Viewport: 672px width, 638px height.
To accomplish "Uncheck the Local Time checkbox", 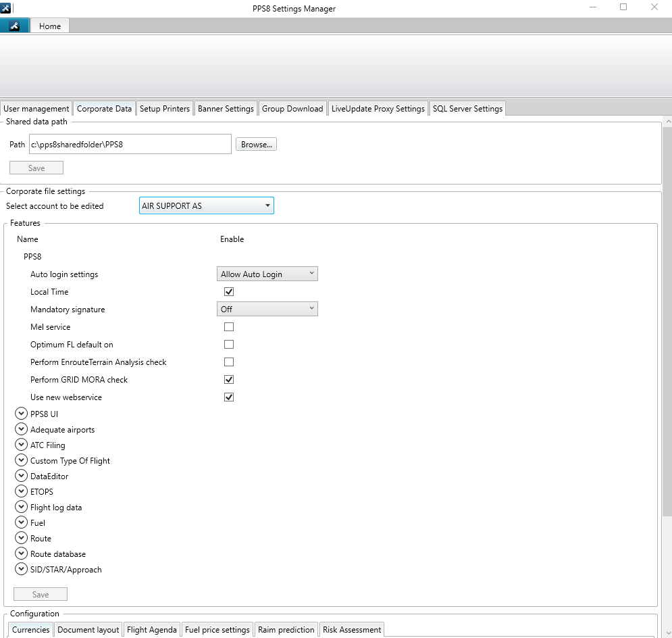I will click(229, 291).
